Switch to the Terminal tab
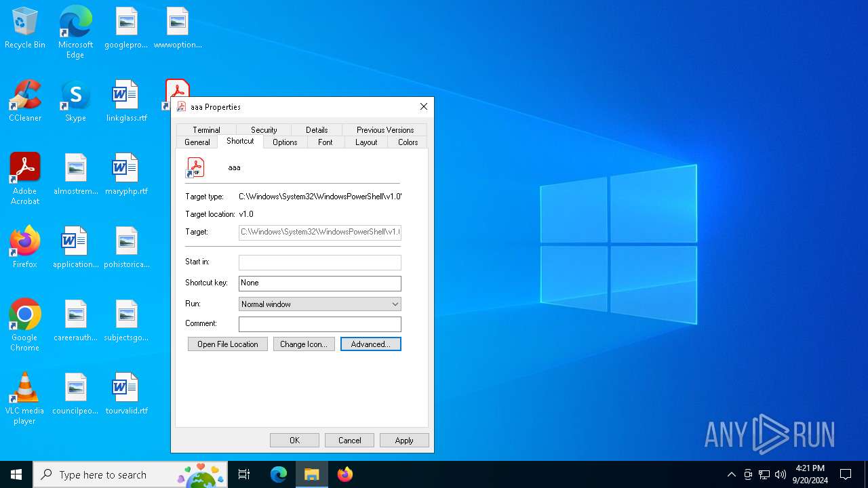 coord(206,129)
